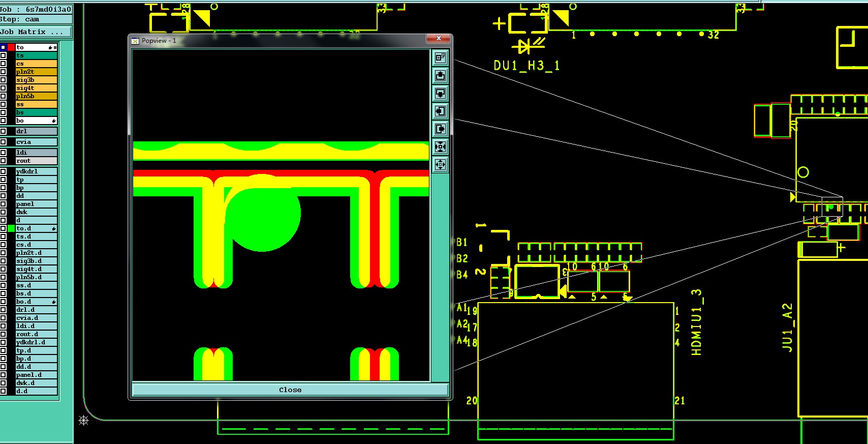
Task: Select layer 'dd' in layer list
Action: [x=37, y=196]
